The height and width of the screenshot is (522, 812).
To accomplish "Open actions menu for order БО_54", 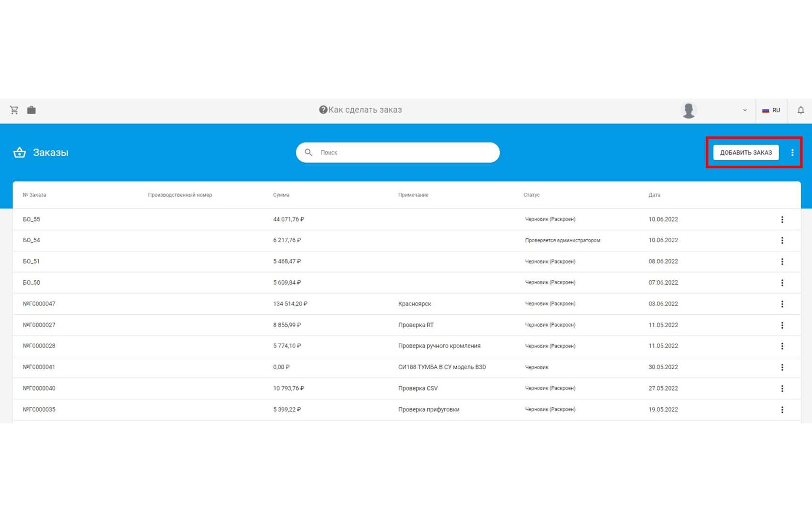I will 782,240.
